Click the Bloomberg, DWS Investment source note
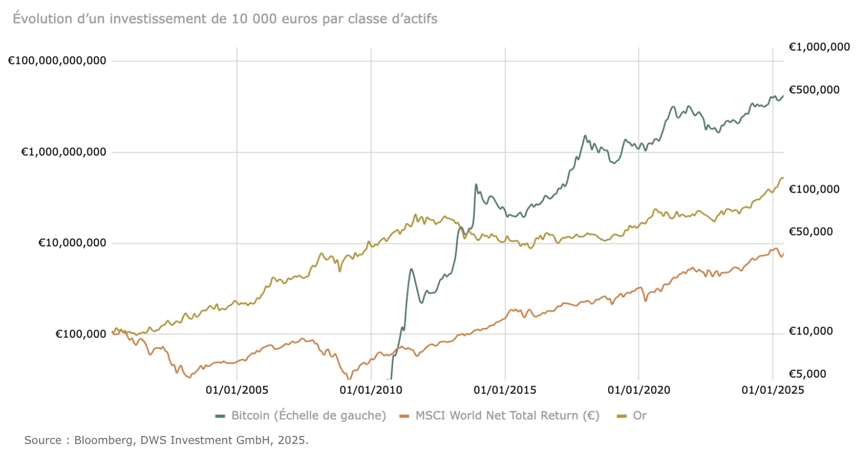Screen dimensions: 868x460 point(167,440)
